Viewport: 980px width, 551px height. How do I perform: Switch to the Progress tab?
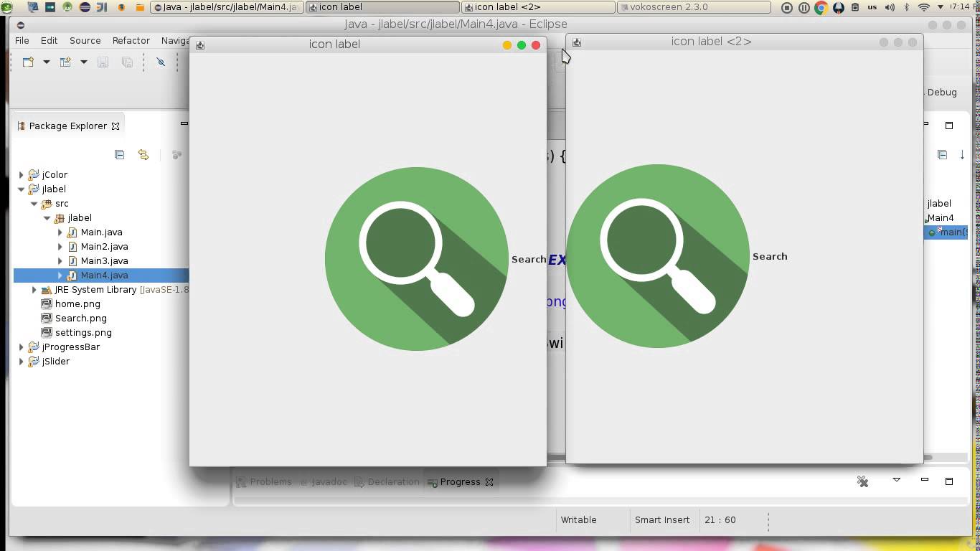coord(460,482)
